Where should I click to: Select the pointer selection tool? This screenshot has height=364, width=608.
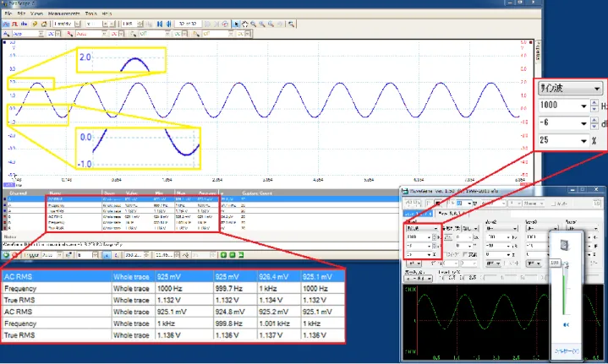[236, 24]
